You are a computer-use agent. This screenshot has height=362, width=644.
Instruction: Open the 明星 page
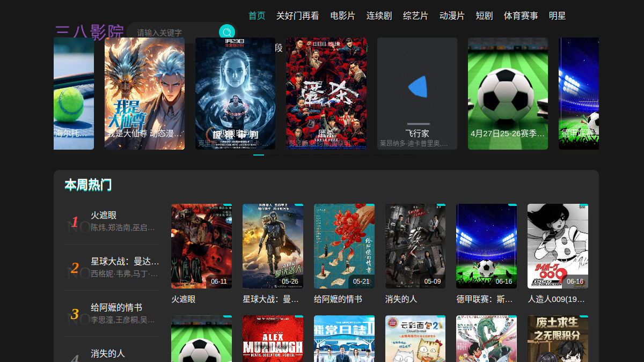[x=558, y=16]
